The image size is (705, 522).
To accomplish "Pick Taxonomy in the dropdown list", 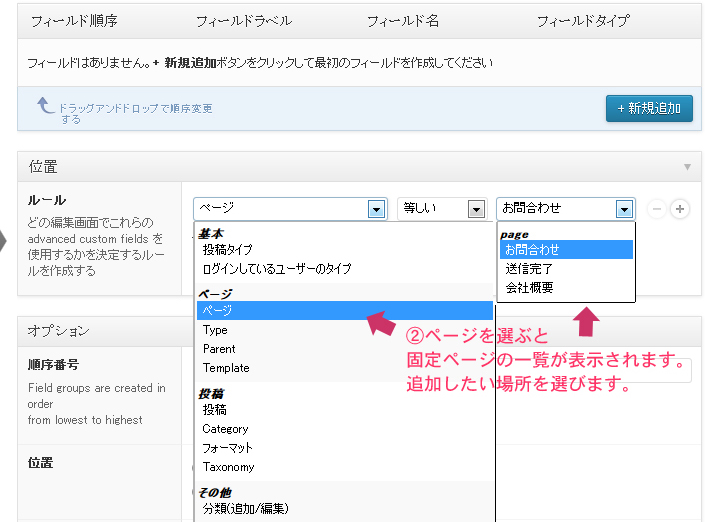I will 228,467.
